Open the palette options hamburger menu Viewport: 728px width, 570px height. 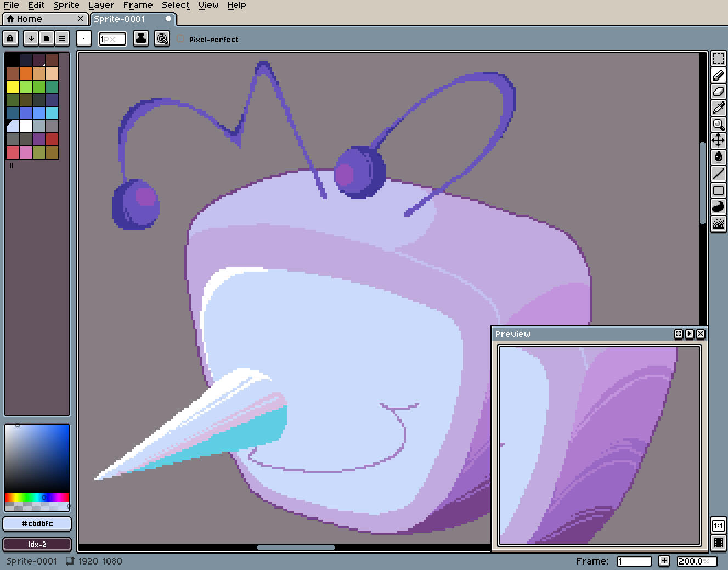(62, 38)
